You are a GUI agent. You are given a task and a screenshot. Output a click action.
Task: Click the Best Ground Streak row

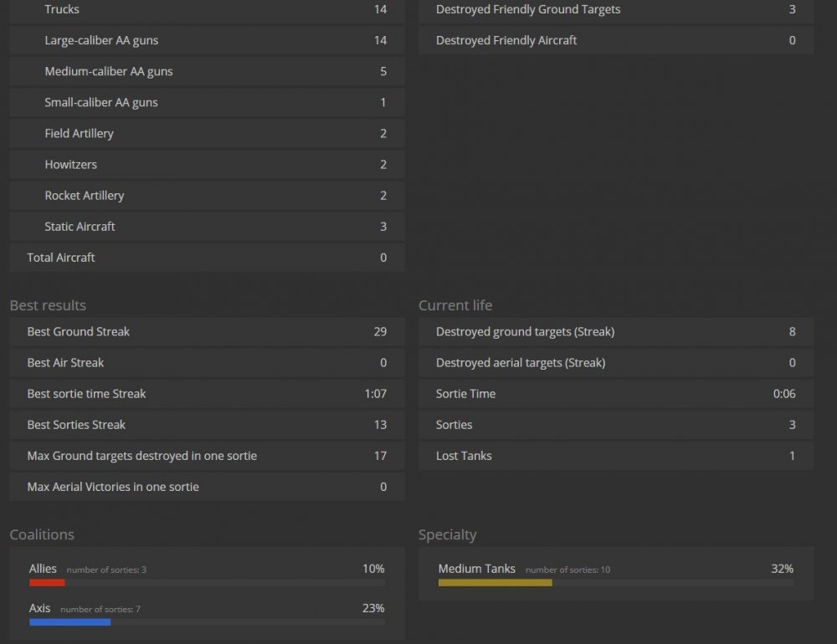pos(207,332)
